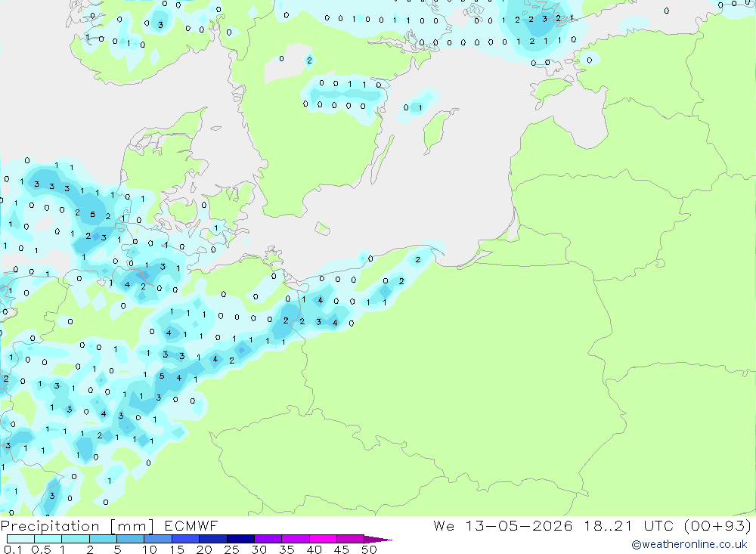
Task: Select the 0.5–1 mm legend swatch
Action: point(48,539)
